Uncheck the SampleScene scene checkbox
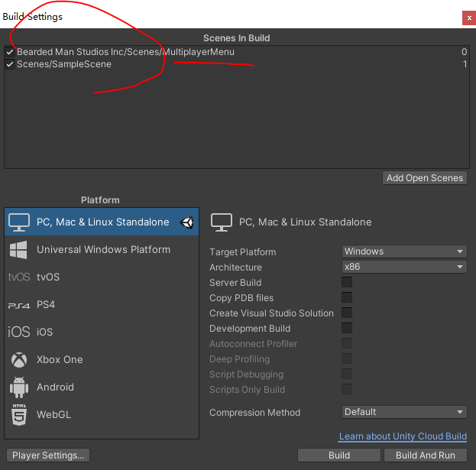The width and height of the screenshot is (476, 470). [10, 64]
